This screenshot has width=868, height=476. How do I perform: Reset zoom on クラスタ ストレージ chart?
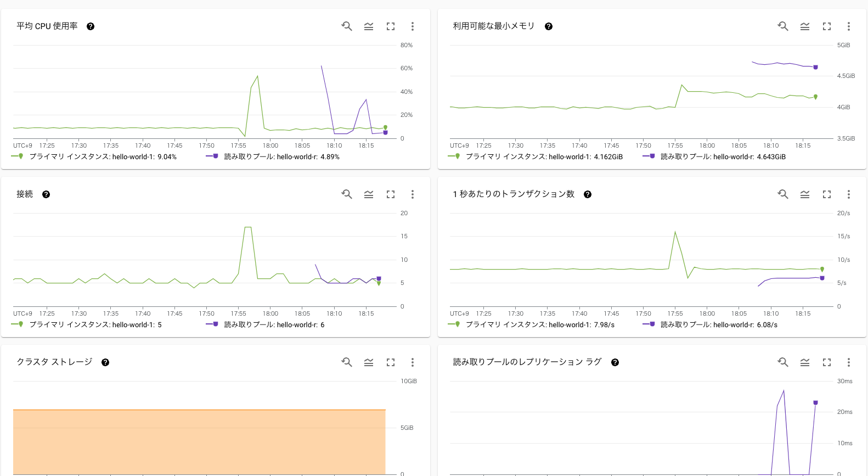coord(347,362)
